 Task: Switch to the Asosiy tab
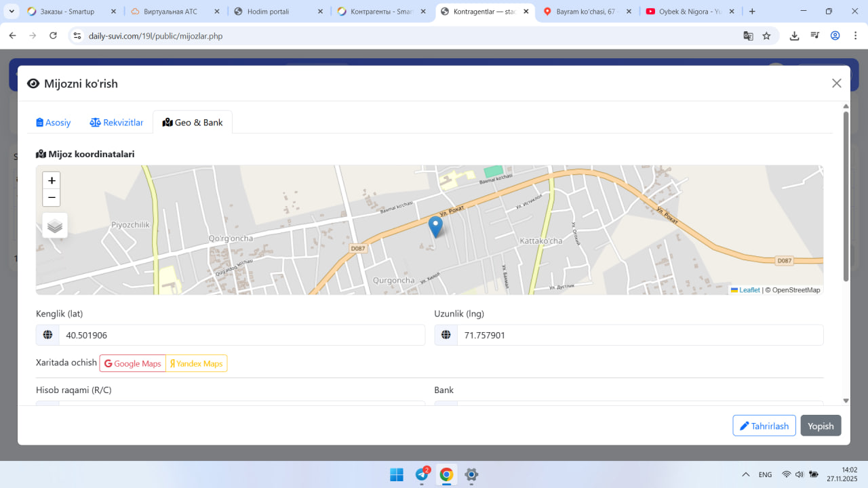54,123
